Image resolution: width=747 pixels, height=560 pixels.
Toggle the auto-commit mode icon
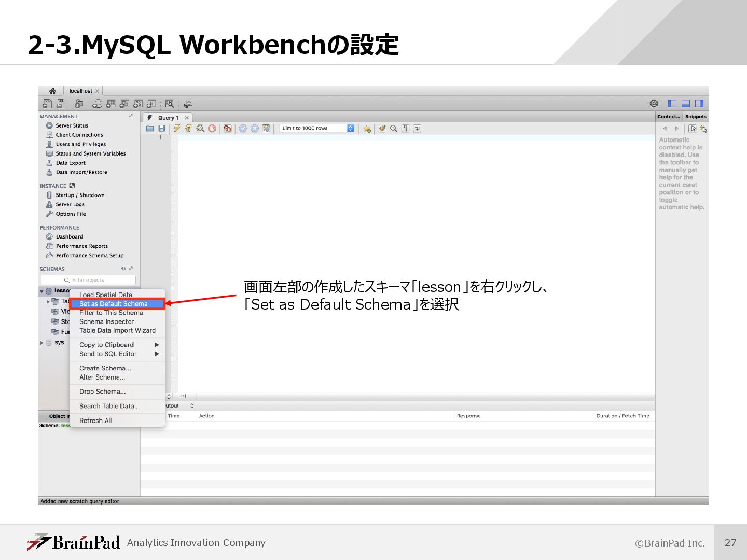267,128
